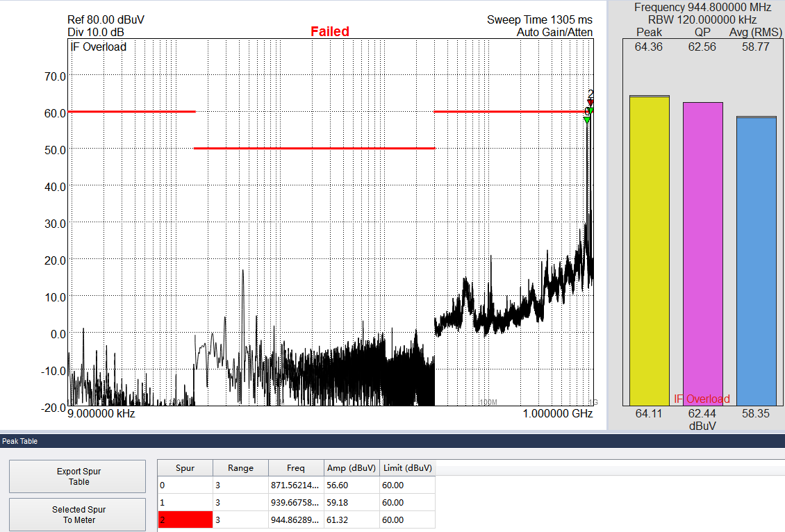Click the green spur 0 marker triangle
Image resolution: width=785 pixels, height=532 pixels.
tap(586, 120)
